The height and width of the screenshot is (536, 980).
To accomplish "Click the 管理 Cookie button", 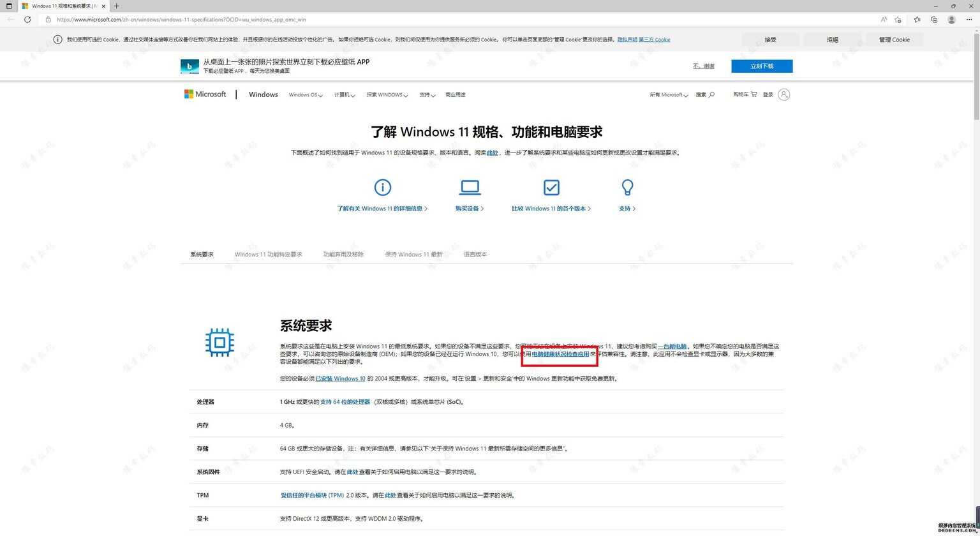I will (895, 40).
